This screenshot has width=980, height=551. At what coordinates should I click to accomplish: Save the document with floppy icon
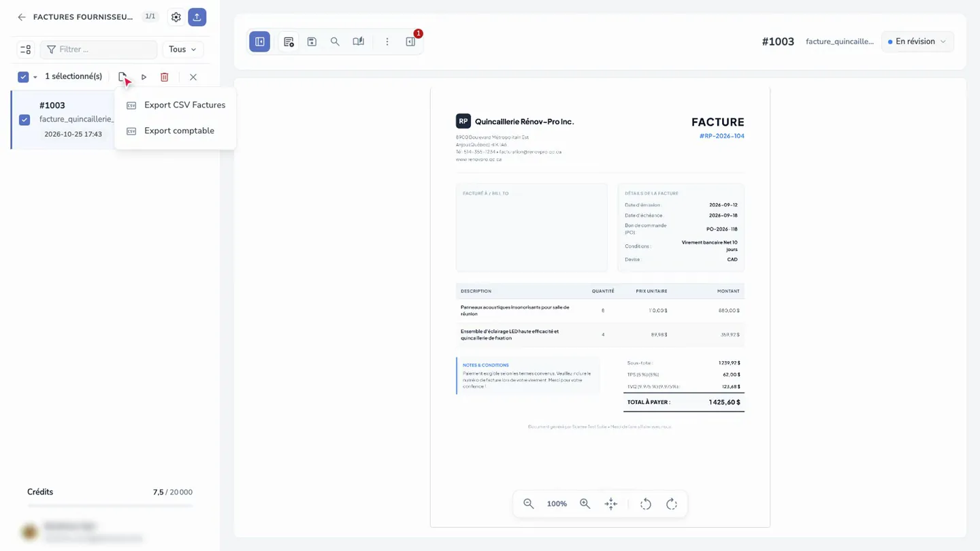coord(312,41)
